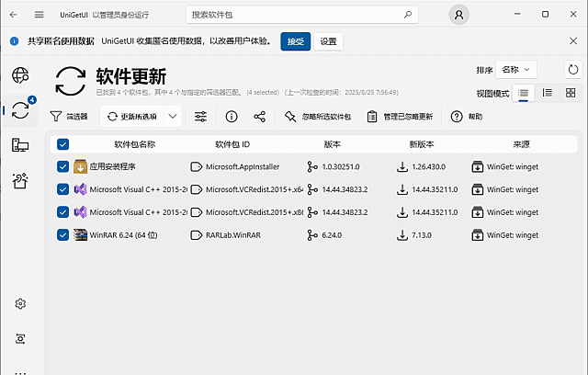This screenshot has height=375, width=588.
Task: Click 更新所选项 update selected button
Action: tap(132, 116)
